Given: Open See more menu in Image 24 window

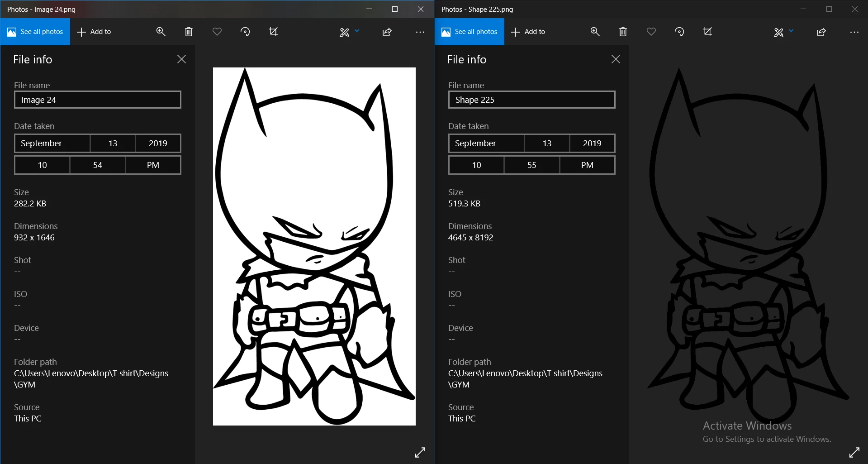Looking at the screenshot, I should point(420,32).
